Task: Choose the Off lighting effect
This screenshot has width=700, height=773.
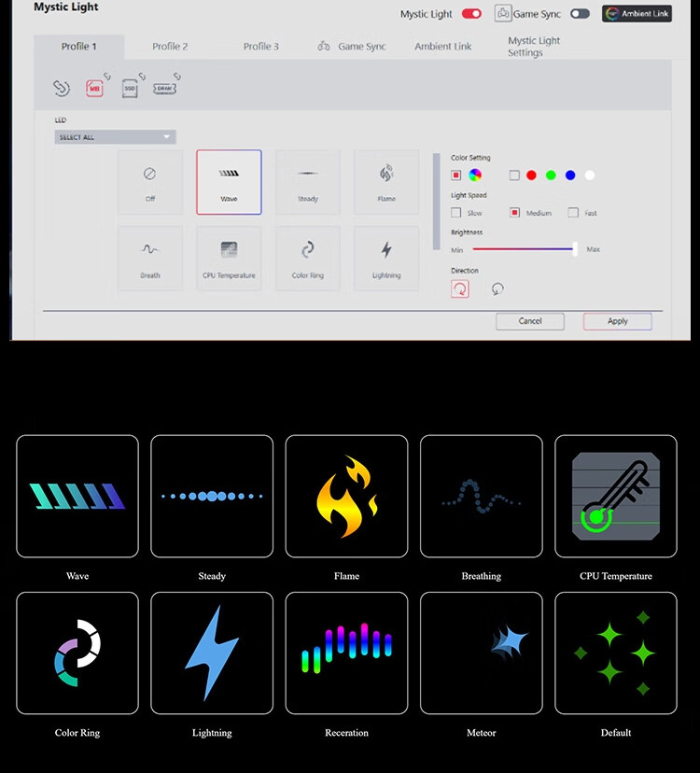Action: coord(150,182)
